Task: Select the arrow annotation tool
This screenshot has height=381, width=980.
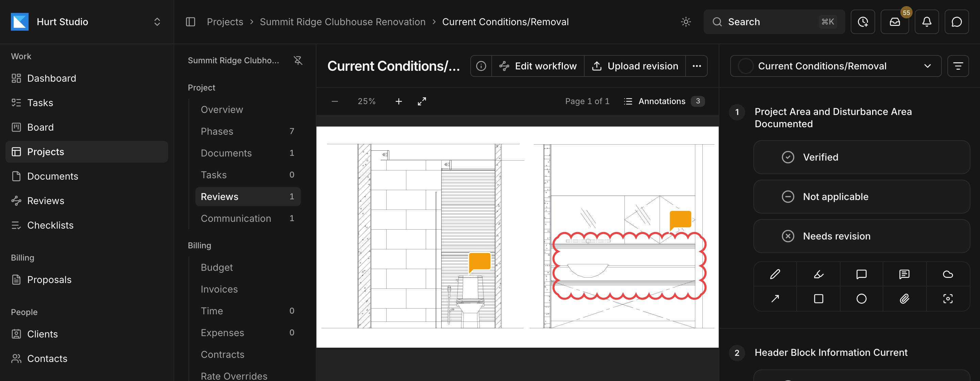Action: [x=775, y=298]
